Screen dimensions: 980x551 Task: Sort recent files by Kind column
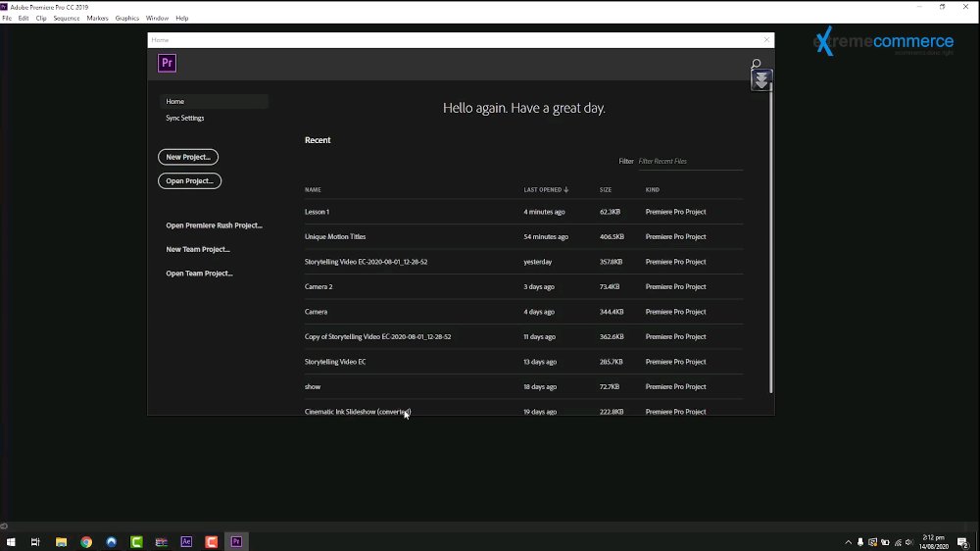pyautogui.click(x=653, y=189)
